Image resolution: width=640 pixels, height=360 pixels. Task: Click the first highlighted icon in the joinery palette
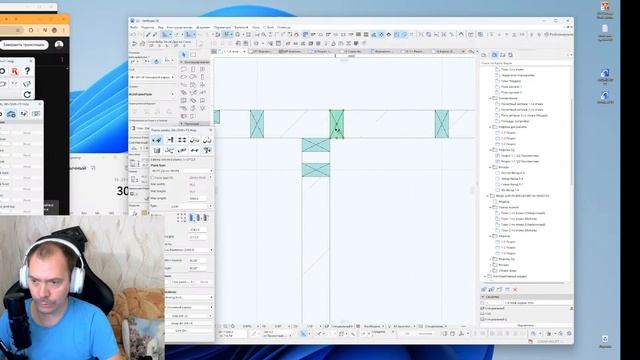[x=156, y=140]
